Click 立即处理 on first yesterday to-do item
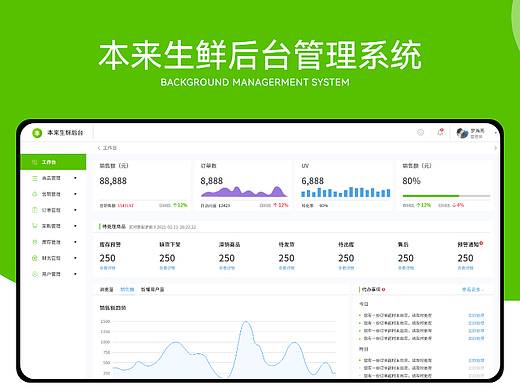520x390 pixels. pos(476,360)
